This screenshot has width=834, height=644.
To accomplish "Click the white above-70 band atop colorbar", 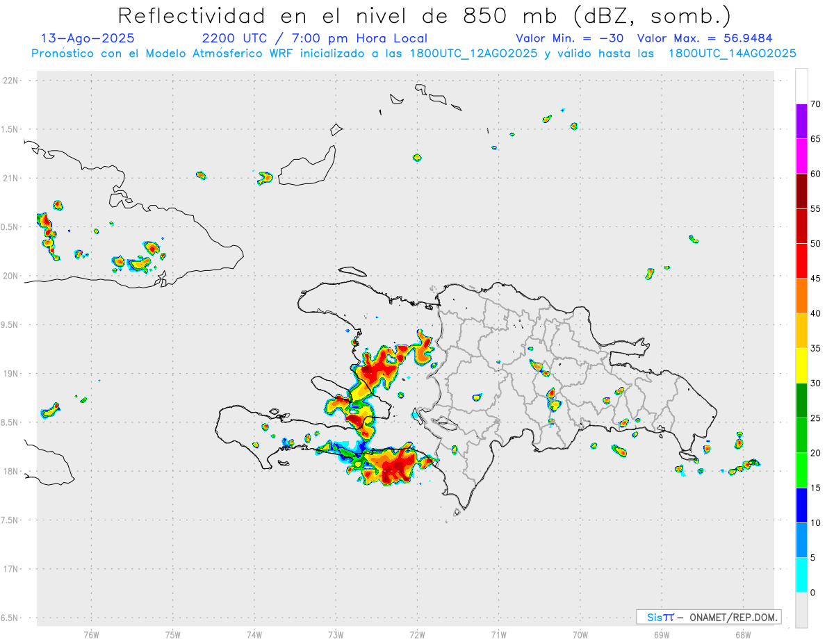I will (802, 87).
